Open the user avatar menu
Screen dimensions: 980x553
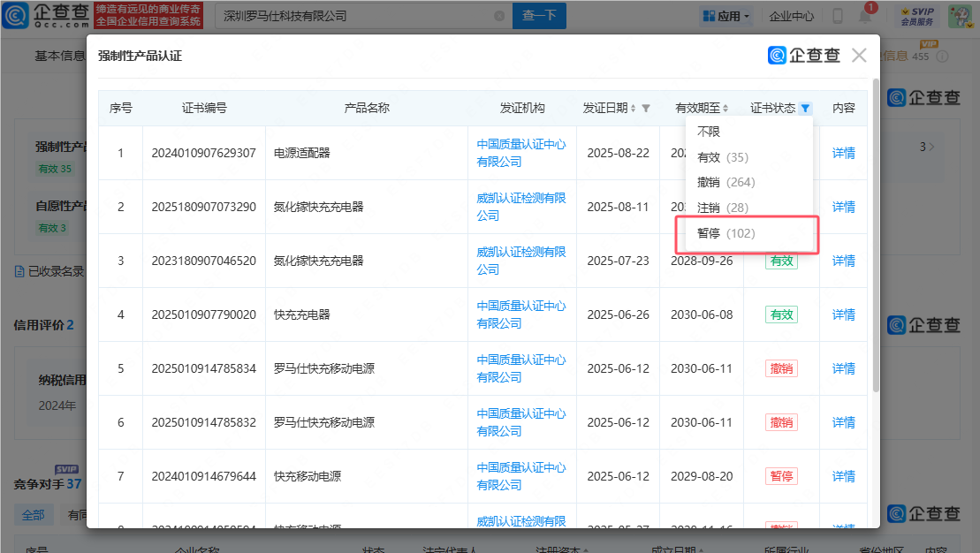coord(960,16)
